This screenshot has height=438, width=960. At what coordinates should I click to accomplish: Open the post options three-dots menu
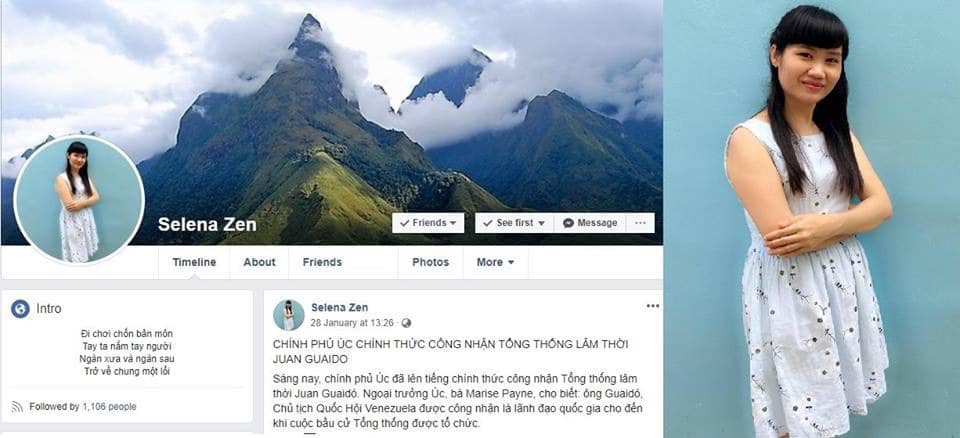coord(653,306)
